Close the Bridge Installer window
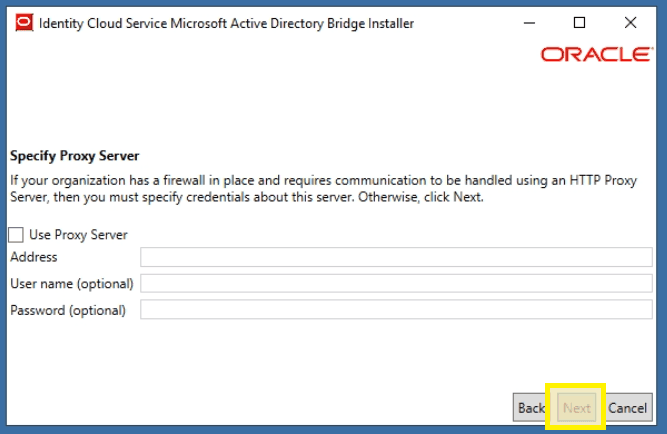Image resolution: width=667 pixels, height=434 pixels. pos(630,22)
